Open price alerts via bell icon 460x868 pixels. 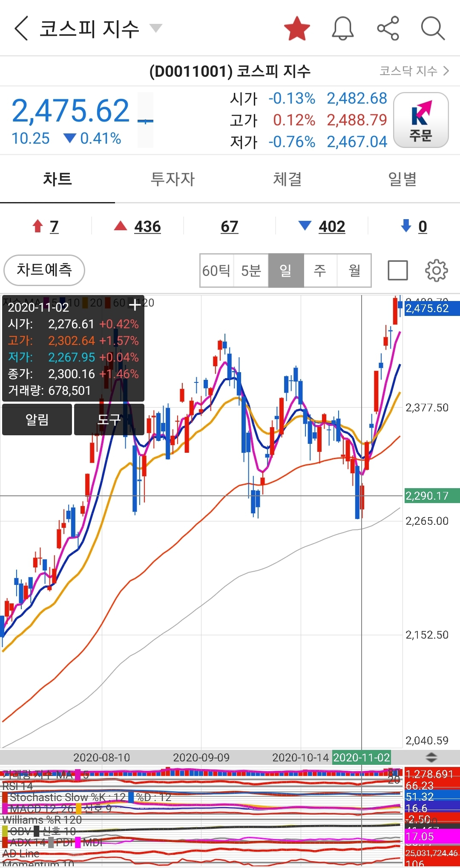[x=343, y=29]
